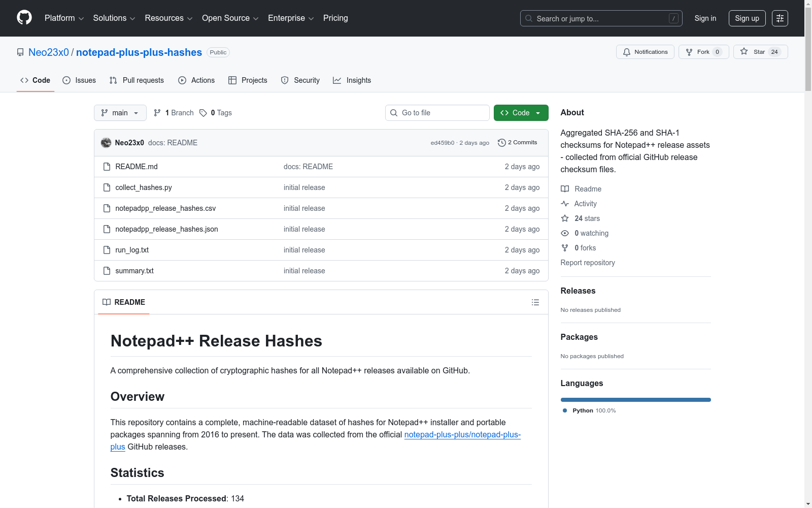
Task: Click Report repository link
Action: 588,263
